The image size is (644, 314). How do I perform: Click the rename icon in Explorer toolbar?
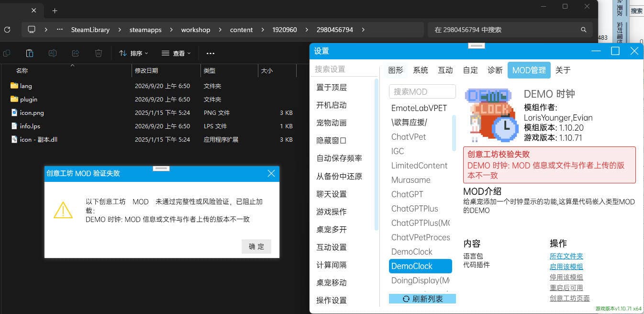click(x=53, y=53)
